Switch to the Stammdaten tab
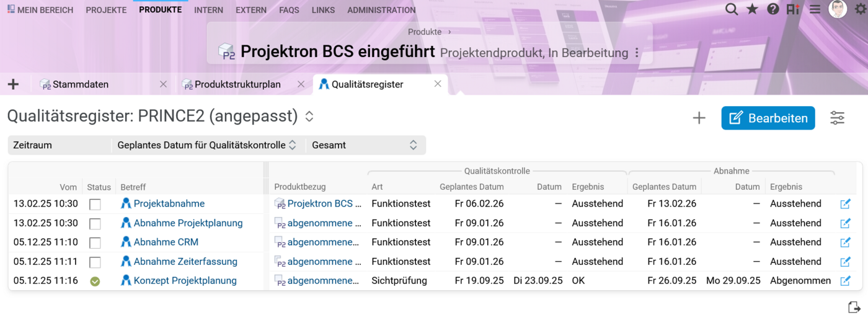The image size is (868, 320). (81, 84)
